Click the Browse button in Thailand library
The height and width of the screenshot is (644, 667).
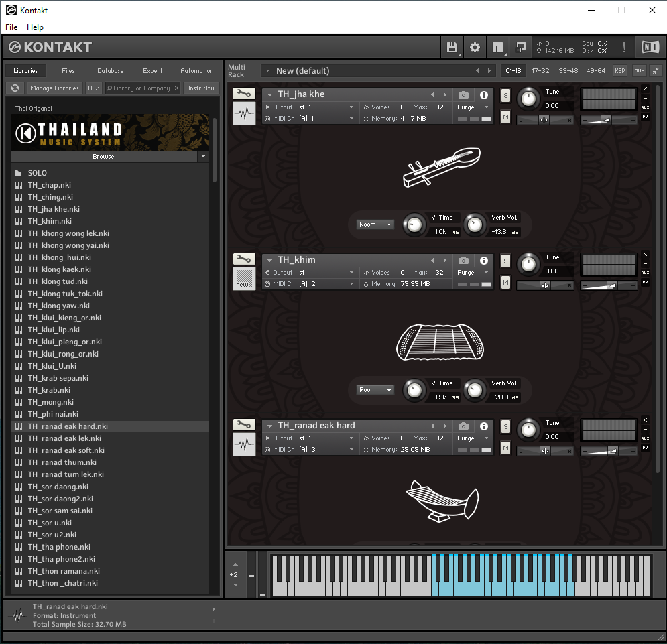pyautogui.click(x=103, y=157)
